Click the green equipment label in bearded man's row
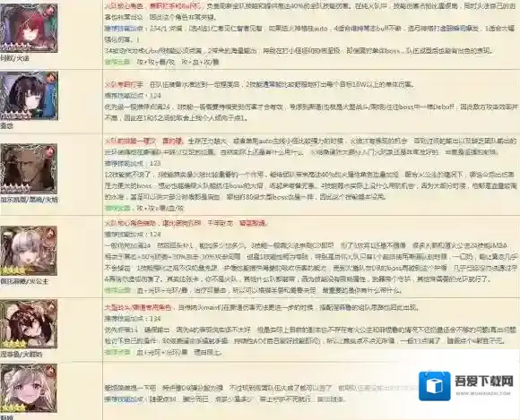520x420 pixels. (117, 208)
